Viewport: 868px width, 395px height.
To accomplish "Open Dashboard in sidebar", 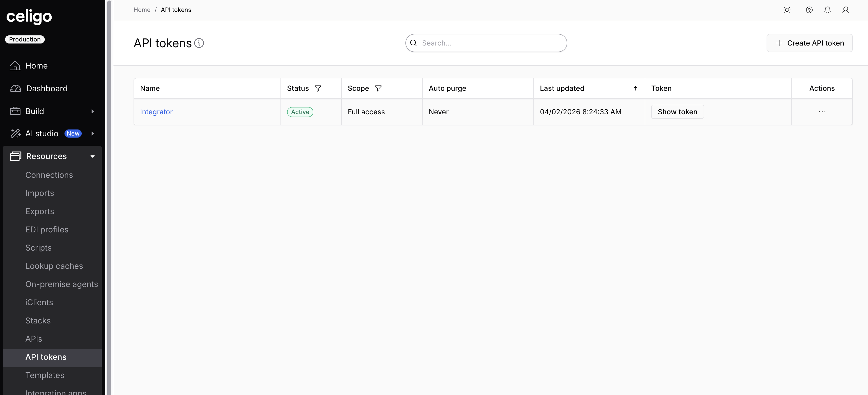I will click(x=47, y=88).
